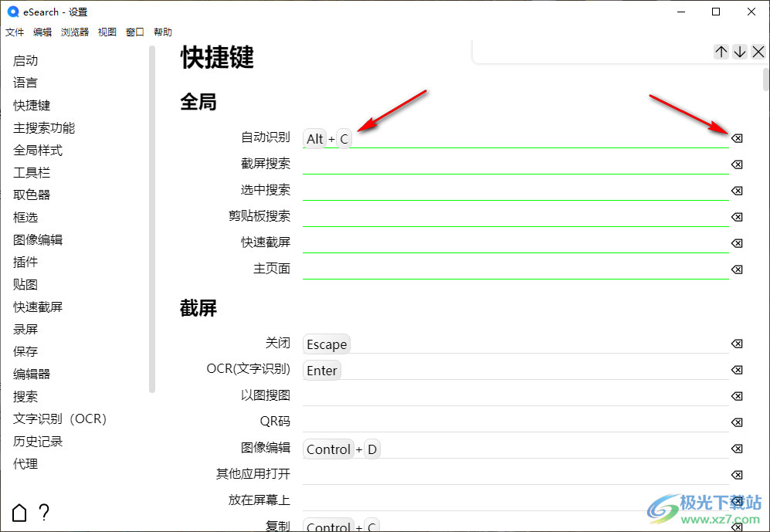Click the empty 截屏搜索 shortcut field

pos(516,164)
